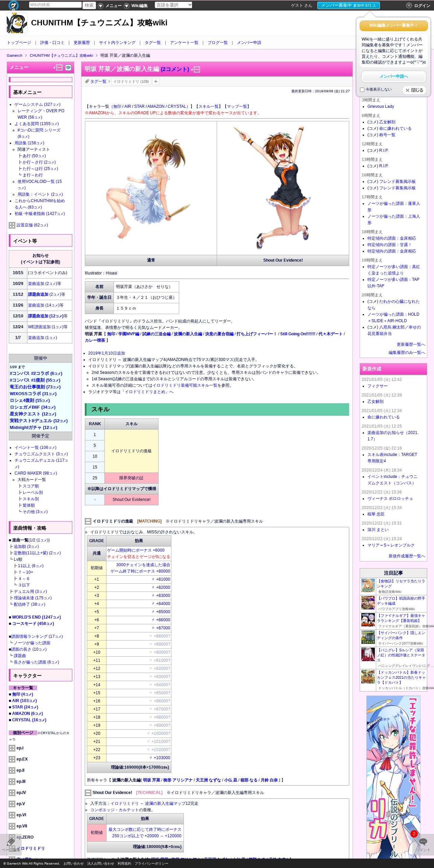Click the tag icon beside タグ一覧

click(x=87, y=81)
